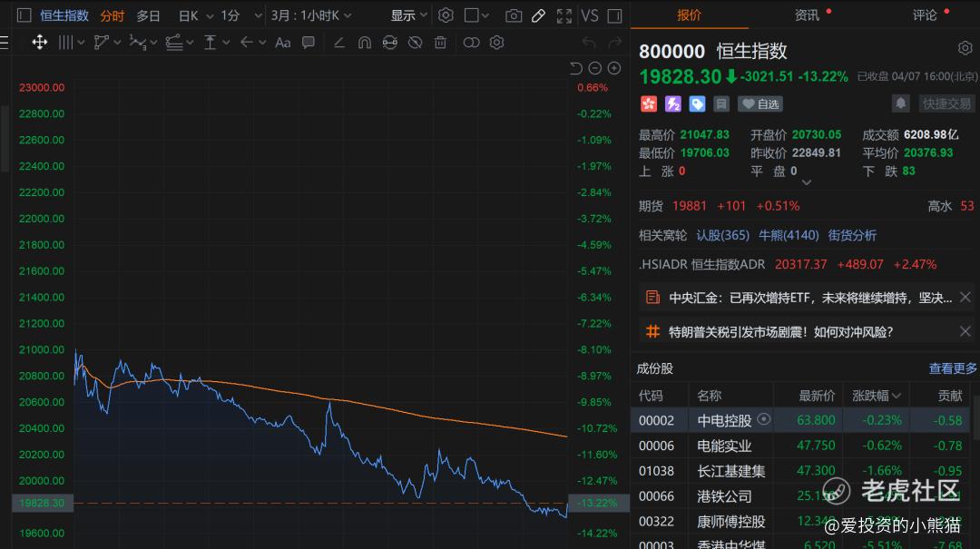This screenshot has height=549, width=980.
Task: Dismiss the 中央汇金 news banner
Action: [x=965, y=297]
